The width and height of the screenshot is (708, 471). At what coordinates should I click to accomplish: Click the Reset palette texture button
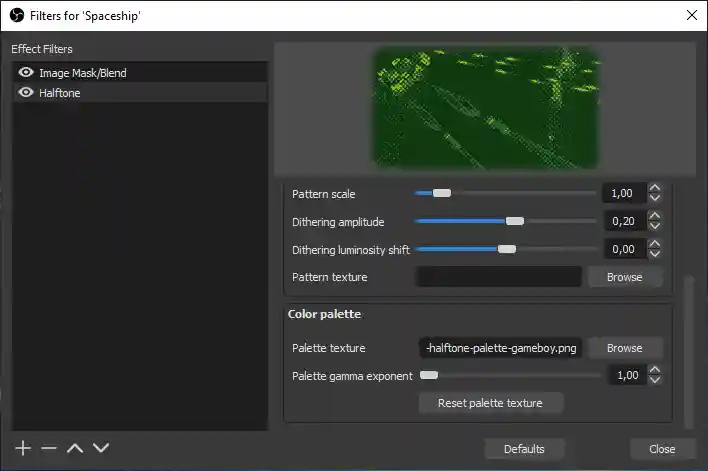tap(491, 403)
